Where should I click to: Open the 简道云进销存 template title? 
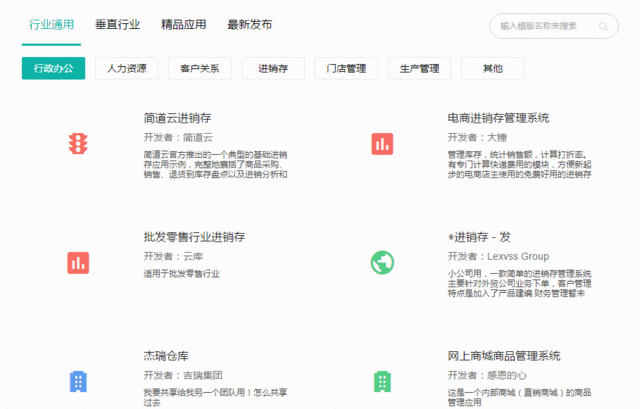pyautogui.click(x=177, y=118)
